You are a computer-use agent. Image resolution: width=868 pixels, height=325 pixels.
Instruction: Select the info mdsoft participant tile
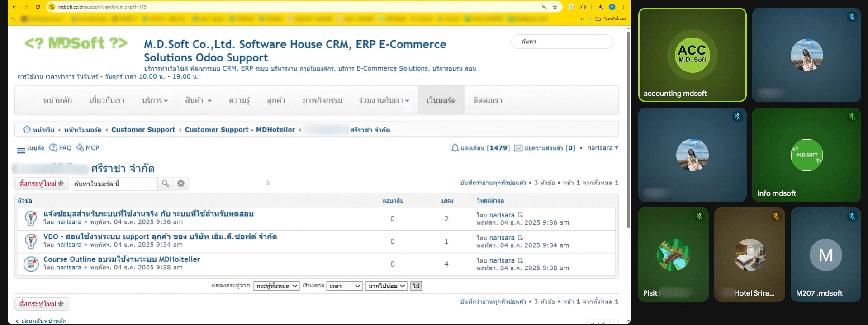[806, 155]
